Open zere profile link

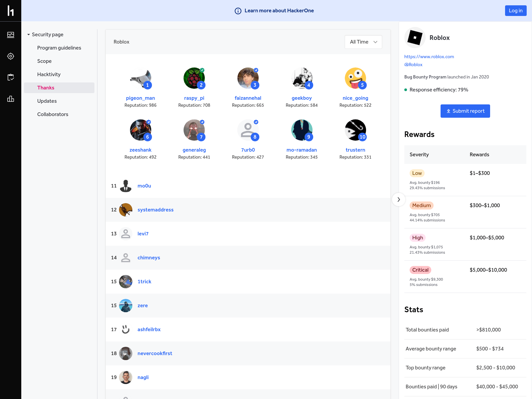pyautogui.click(x=143, y=306)
